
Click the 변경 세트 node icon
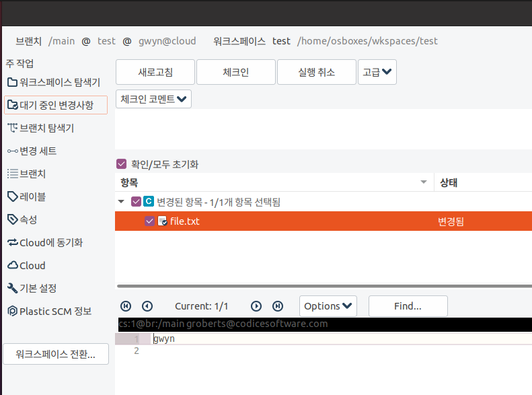(13, 151)
